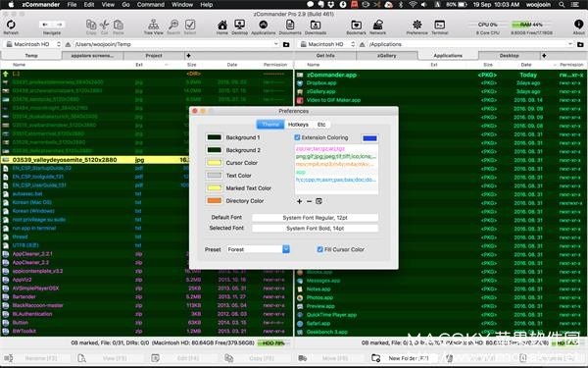Viewport: 588px width, 368px height.
Task: Add new tab in left panel with plus
Action: click(188, 56)
